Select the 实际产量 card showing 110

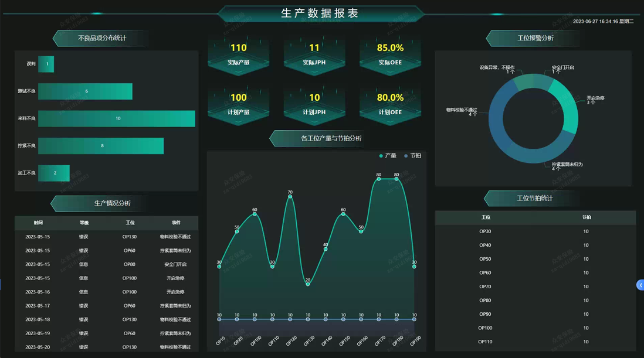point(239,54)
